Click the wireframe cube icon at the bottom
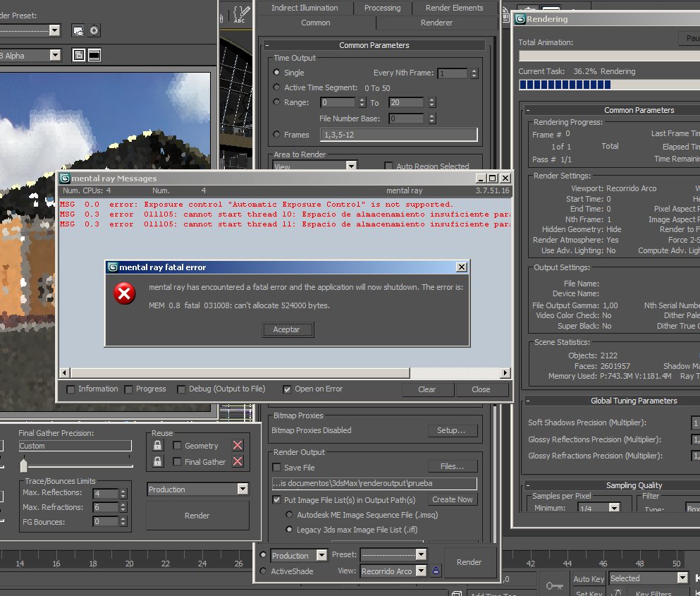Viewport: 700px width, 596px height. point(456,593)
